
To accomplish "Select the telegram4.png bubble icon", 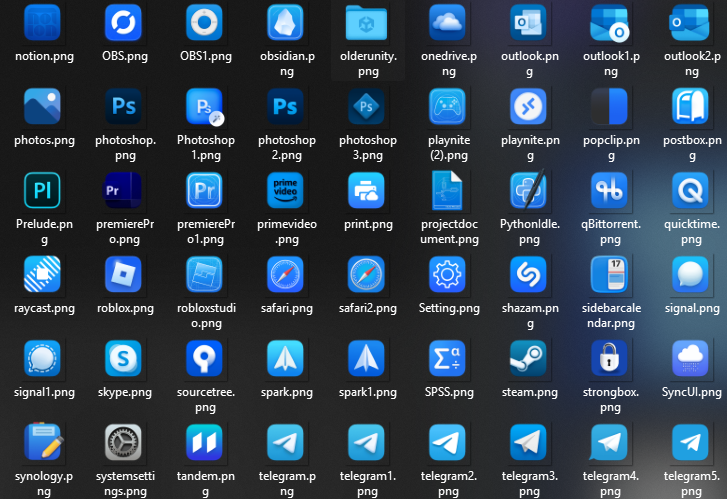I will 609,442.
